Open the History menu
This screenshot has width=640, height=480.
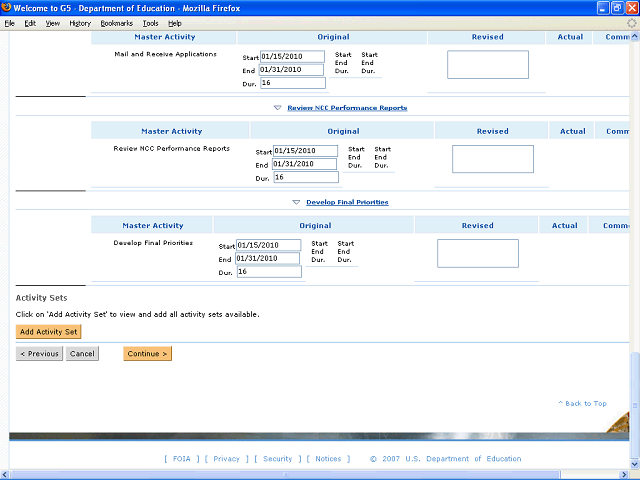pos(80,23)
